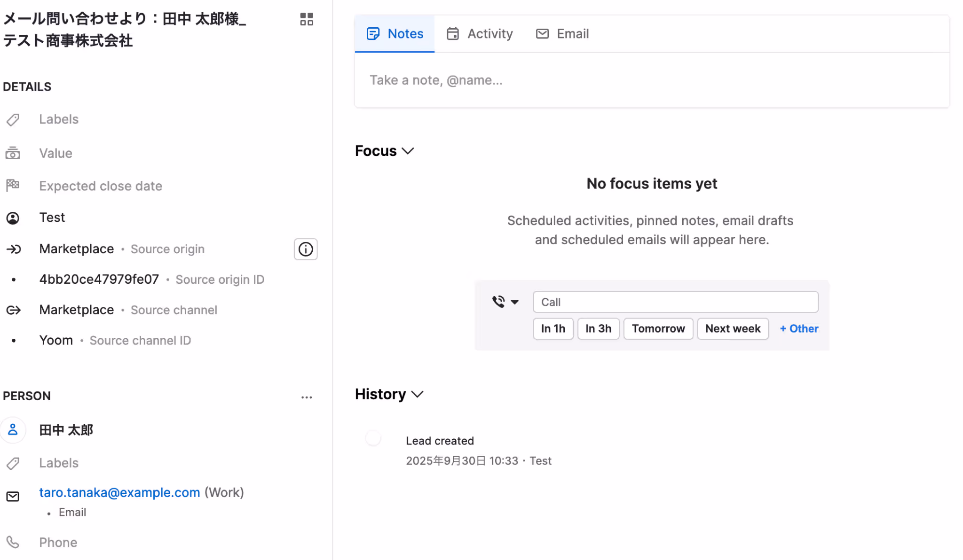Click the + Other scheduling link
Image resolution: width=963 pixels, height=560 pixels.
[x=799, y=328]
